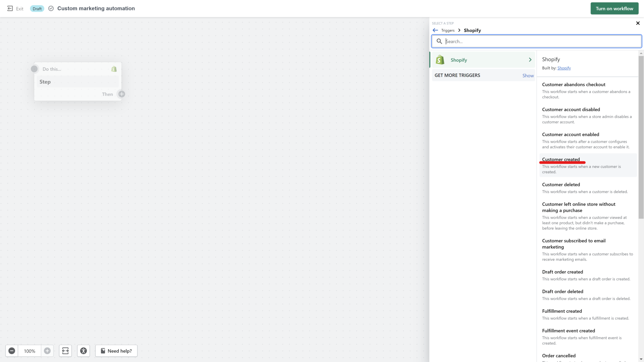Click the Shopify trigger icon in sidebar
Screen dimensions: 644x362
(x=441, y=60)
